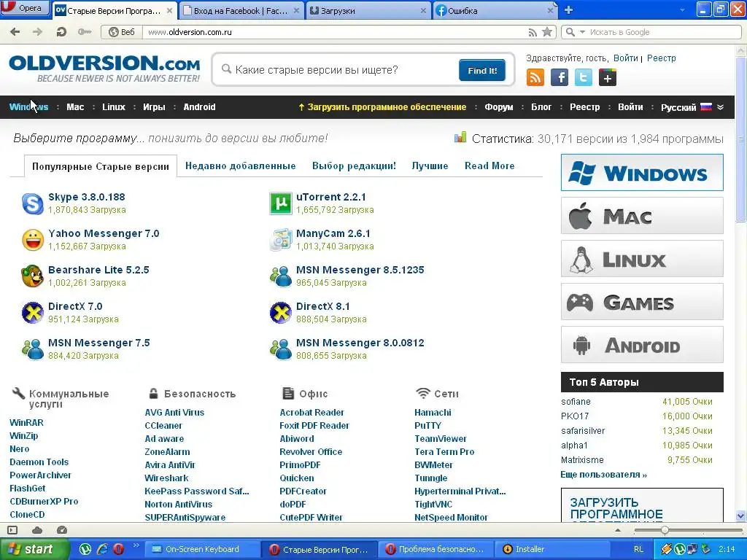747x560 pixels.
Task: Click the DirectX 8.1 icon
Action: pos(280,313)
